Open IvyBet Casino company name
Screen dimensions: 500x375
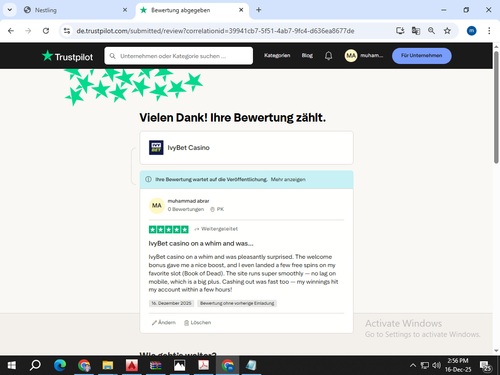(x=188, y=148)
